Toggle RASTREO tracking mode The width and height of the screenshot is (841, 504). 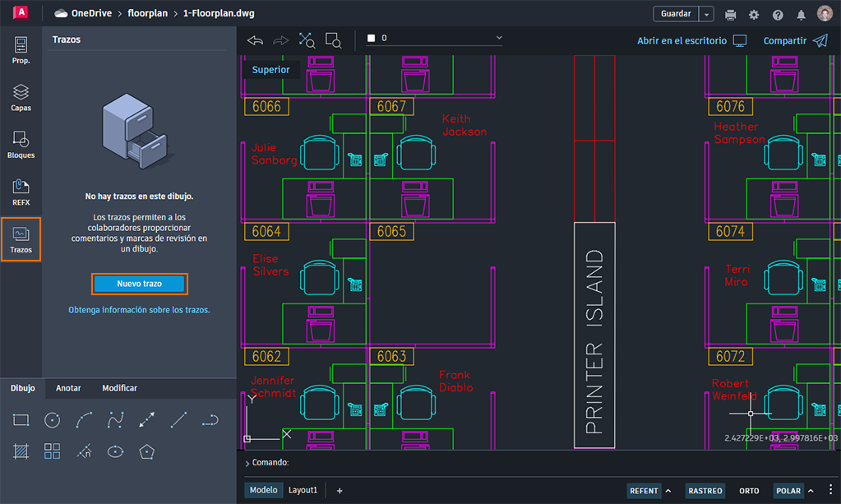tap(705, 491)
